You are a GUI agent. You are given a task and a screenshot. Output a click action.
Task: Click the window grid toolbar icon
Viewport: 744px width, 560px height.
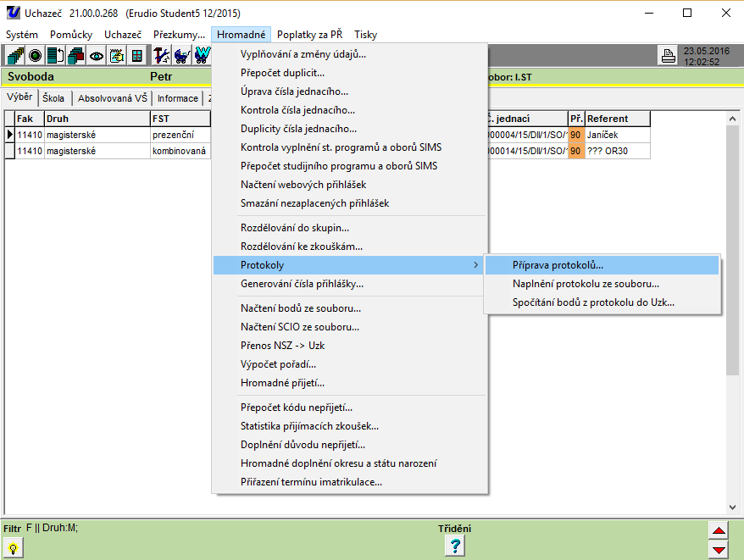point(137,56)
